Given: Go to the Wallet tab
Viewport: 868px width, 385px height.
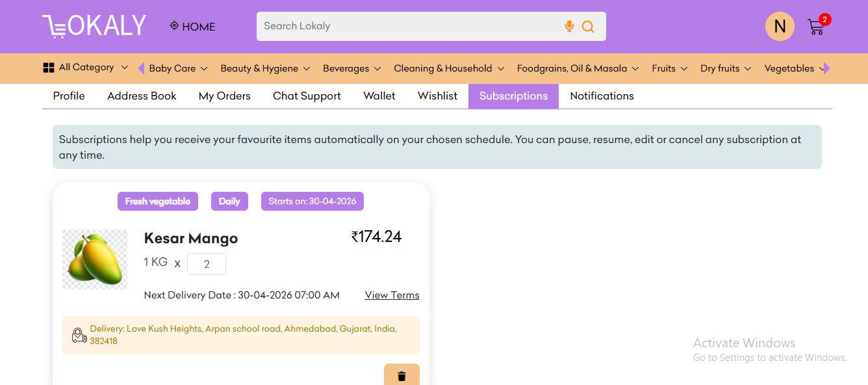Looking at the screenshot, I should pyautogui.click(x=379, y=96).
